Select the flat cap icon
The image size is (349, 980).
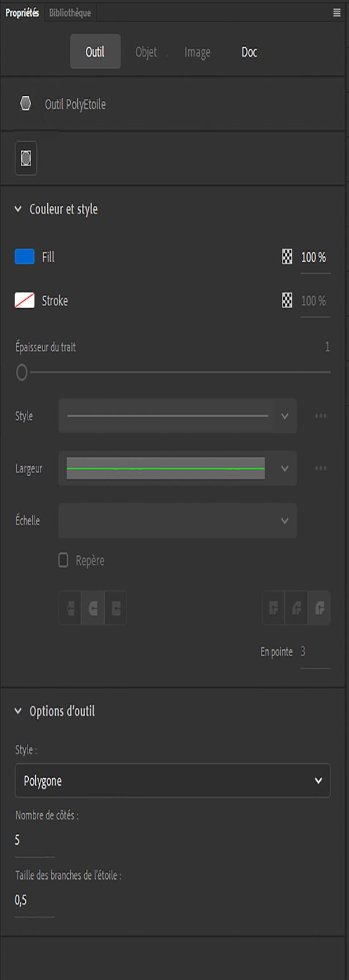[70, 608]
